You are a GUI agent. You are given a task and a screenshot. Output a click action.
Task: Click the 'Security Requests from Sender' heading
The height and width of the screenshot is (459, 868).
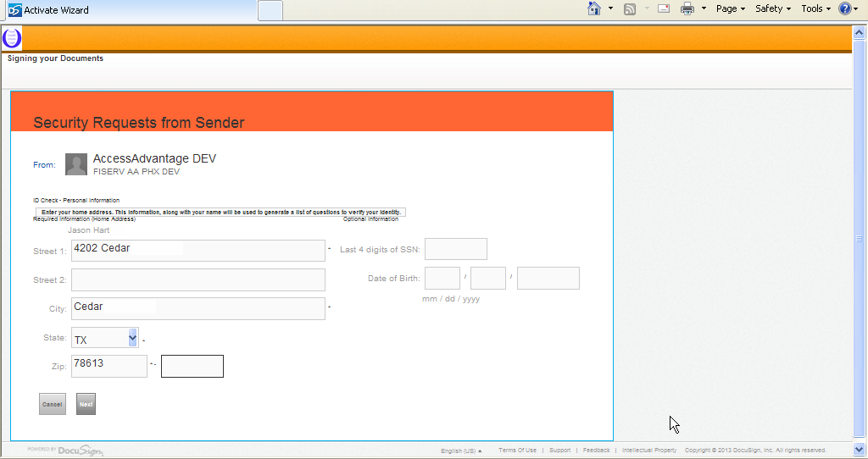tap(139, 122)
